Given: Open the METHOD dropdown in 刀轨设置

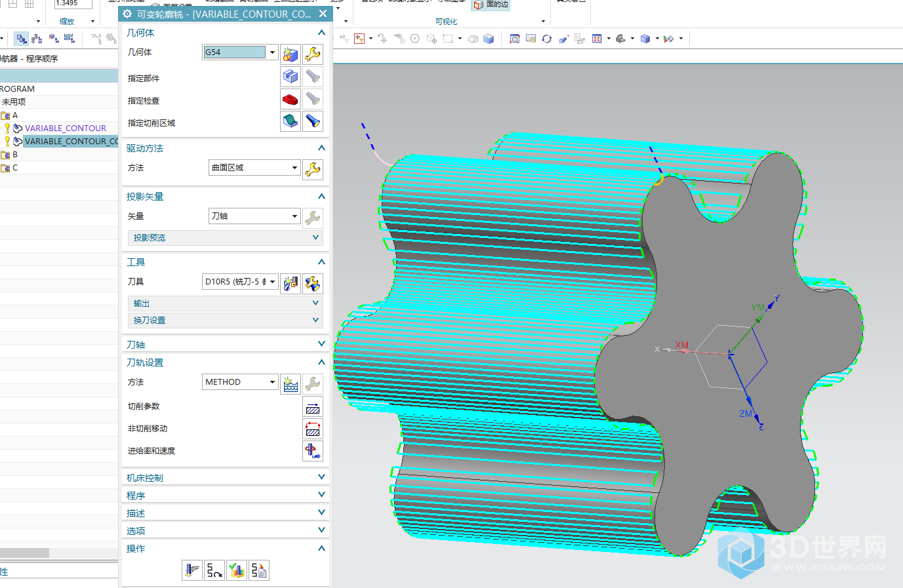Looking at the screenshot, I should click(272, 382).
